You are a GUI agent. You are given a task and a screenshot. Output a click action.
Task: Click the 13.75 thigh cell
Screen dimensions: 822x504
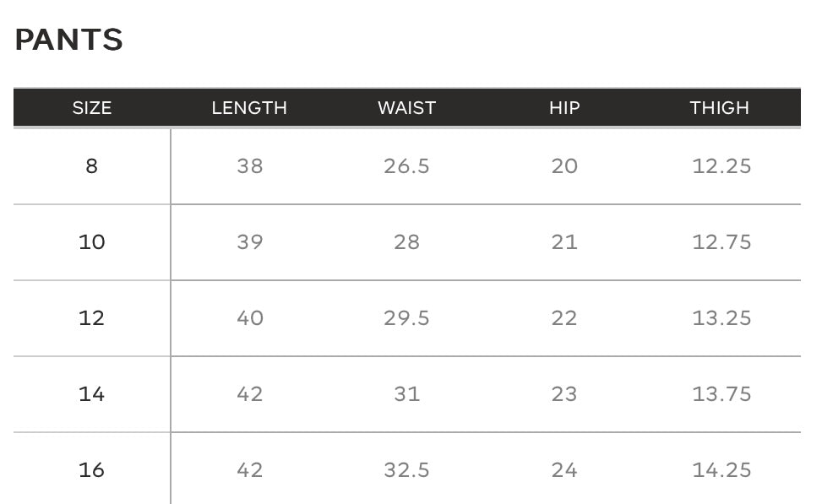[x=721, y=394]
